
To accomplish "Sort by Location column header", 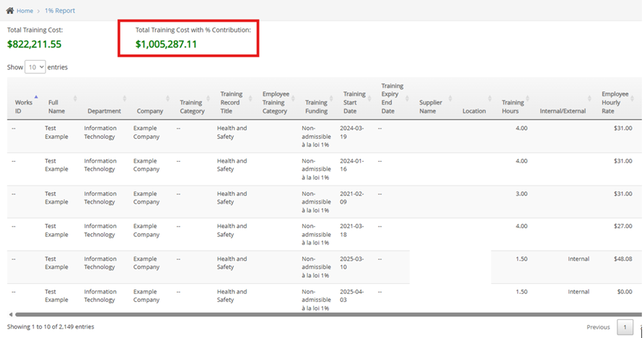I will pyautogui.click(x=474, y=111).
